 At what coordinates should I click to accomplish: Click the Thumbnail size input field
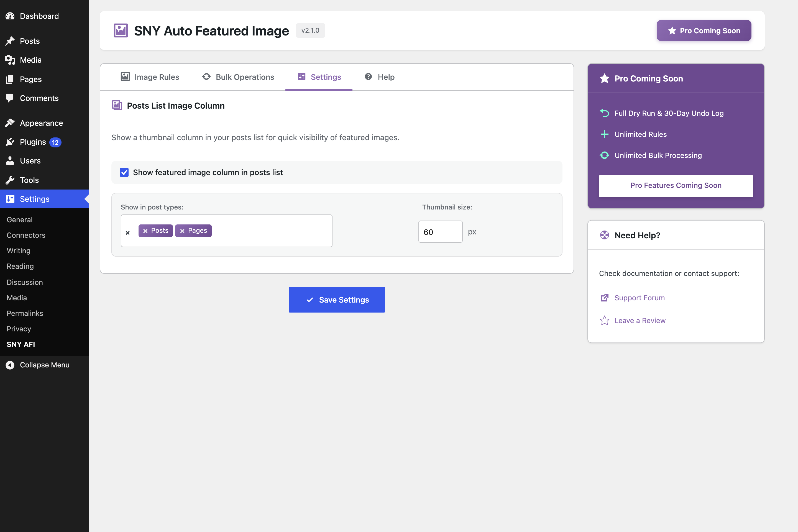click(440, 232)
